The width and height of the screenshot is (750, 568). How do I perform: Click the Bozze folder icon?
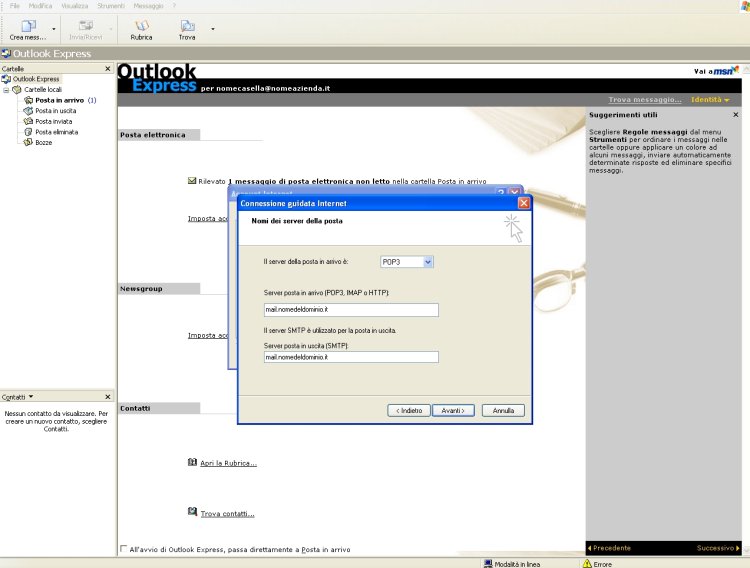pyautogui.click(x=29, y=143)
